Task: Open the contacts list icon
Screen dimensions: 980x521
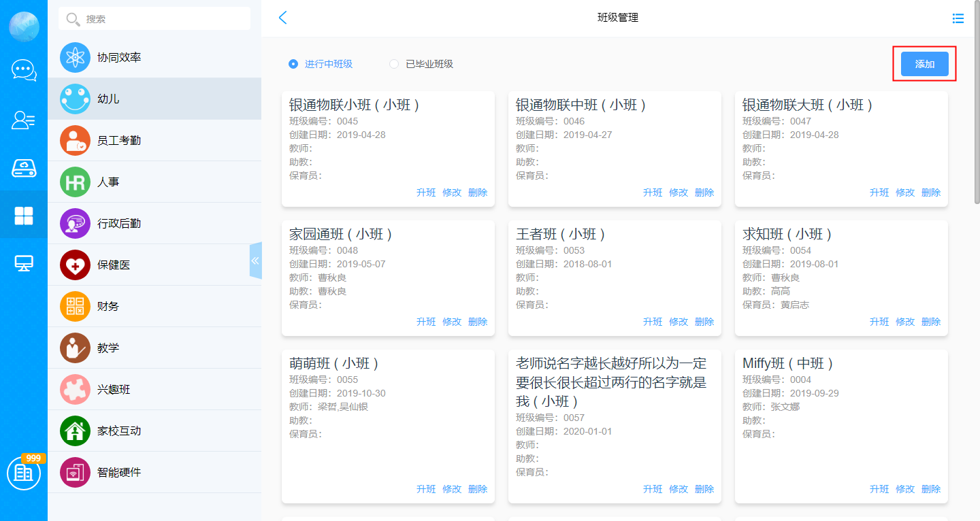Action: click(24, 120)
